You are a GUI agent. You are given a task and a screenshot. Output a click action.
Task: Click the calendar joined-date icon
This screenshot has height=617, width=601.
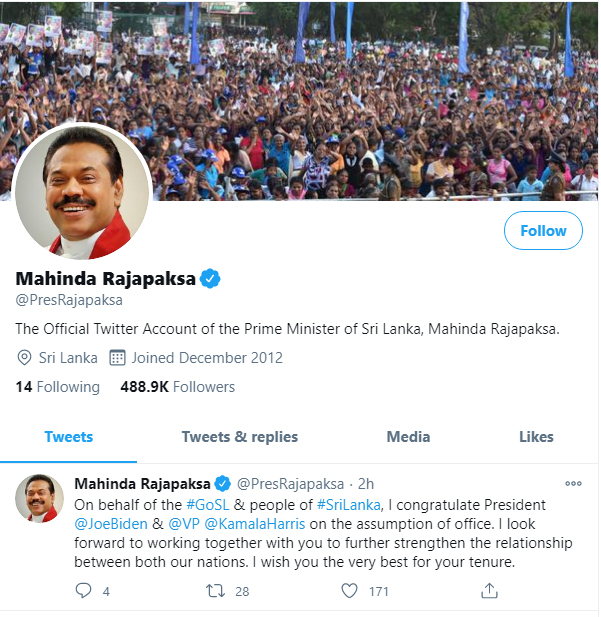pos(117,358)
